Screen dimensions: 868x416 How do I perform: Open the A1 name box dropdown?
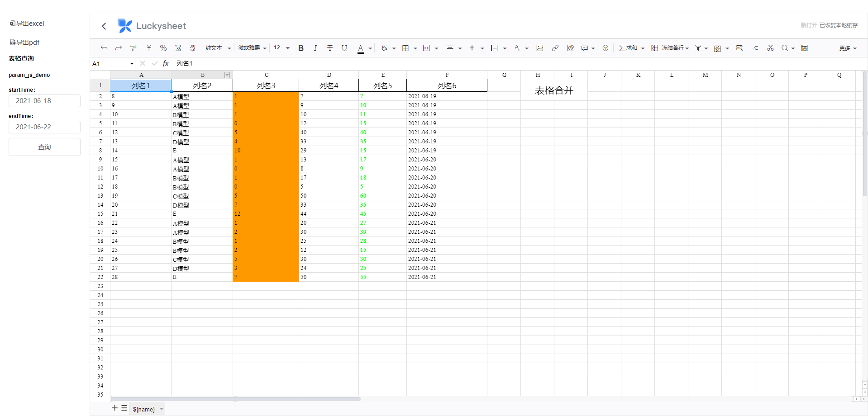pos(132,64)
